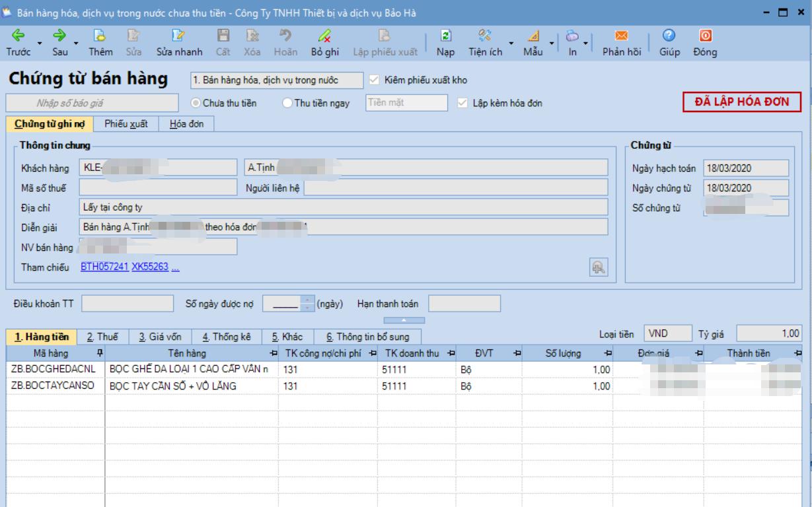
Task: Select the ZB.BOCGHEDACNL item code cell
Action: pos(55,370)
